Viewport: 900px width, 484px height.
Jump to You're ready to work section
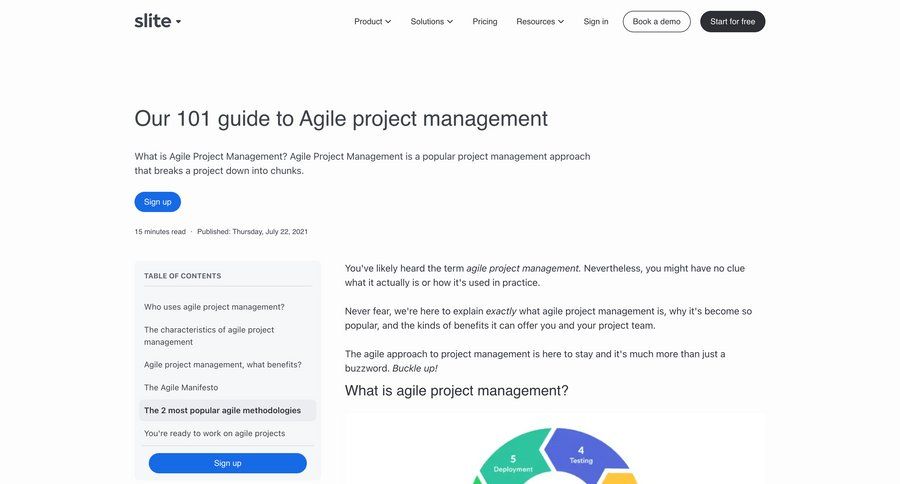pos(214,433)
